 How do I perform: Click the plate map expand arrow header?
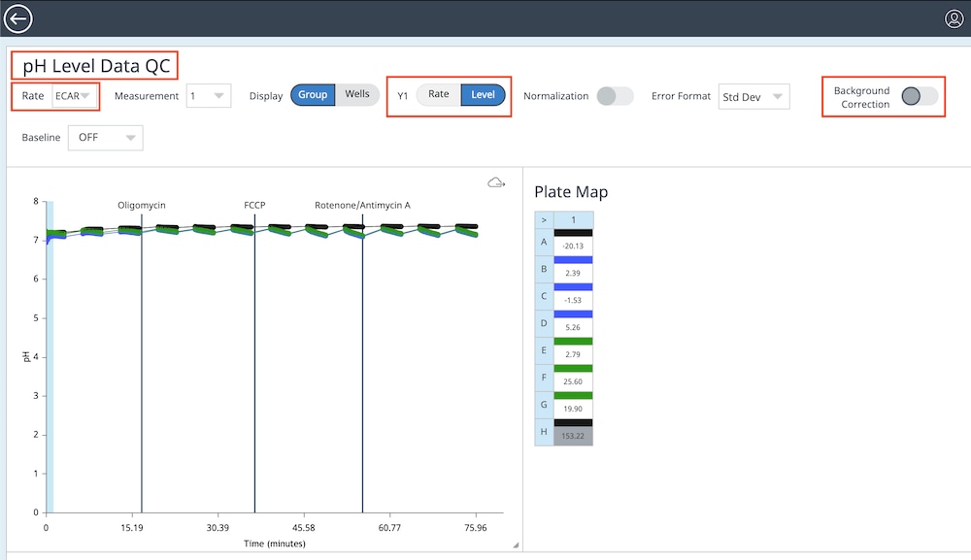click(x=544, y=219)
